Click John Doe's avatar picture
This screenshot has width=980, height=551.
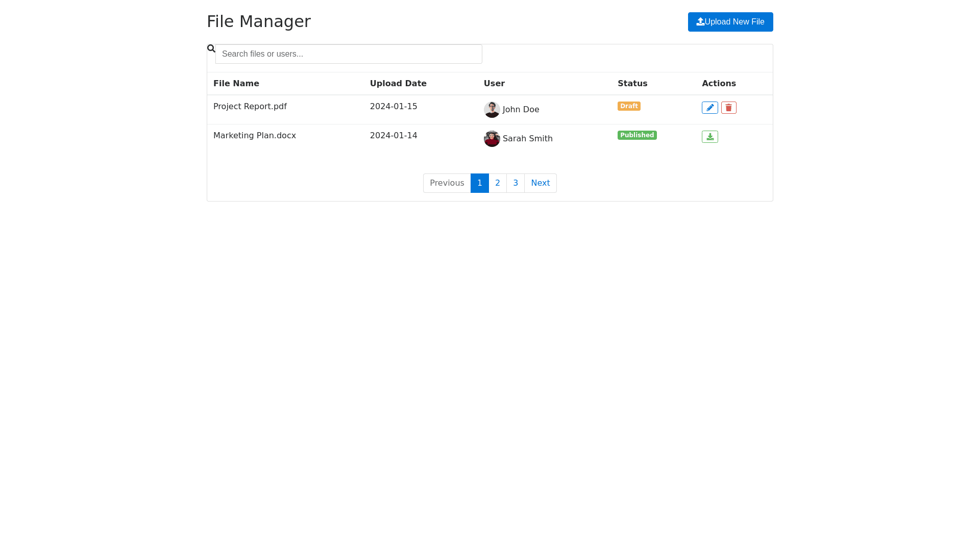492,110
